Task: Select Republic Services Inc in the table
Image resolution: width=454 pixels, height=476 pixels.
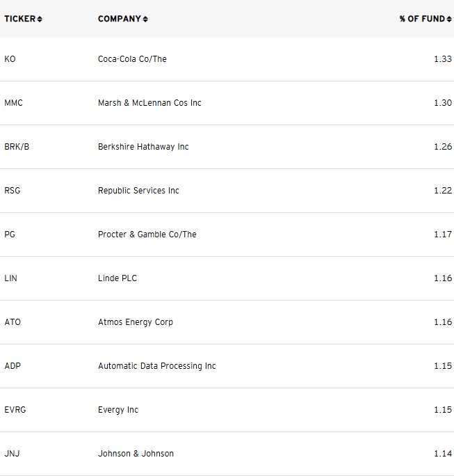Action: click(x=138, y=191)
